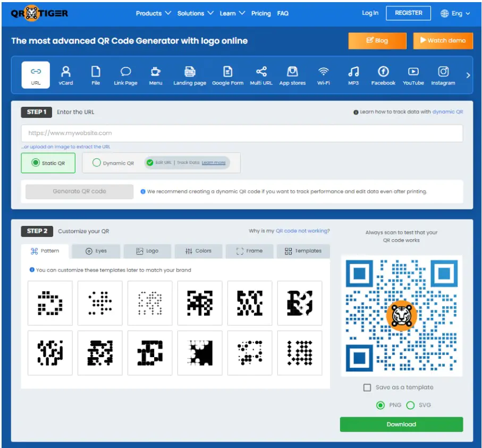Select the YouTube QR type

(x=413, y=75)
